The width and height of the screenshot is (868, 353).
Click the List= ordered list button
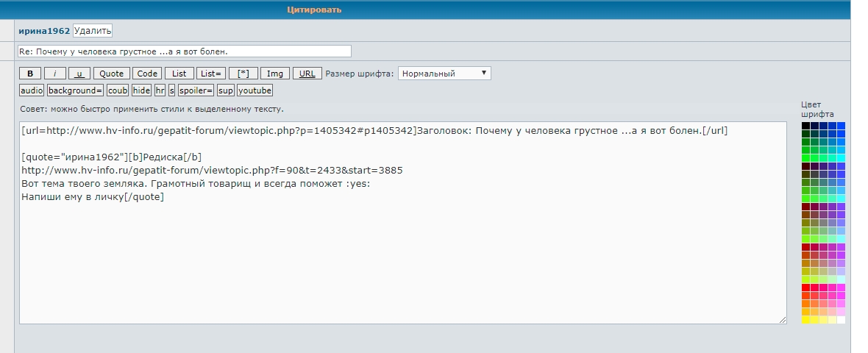tap(211, 74)
